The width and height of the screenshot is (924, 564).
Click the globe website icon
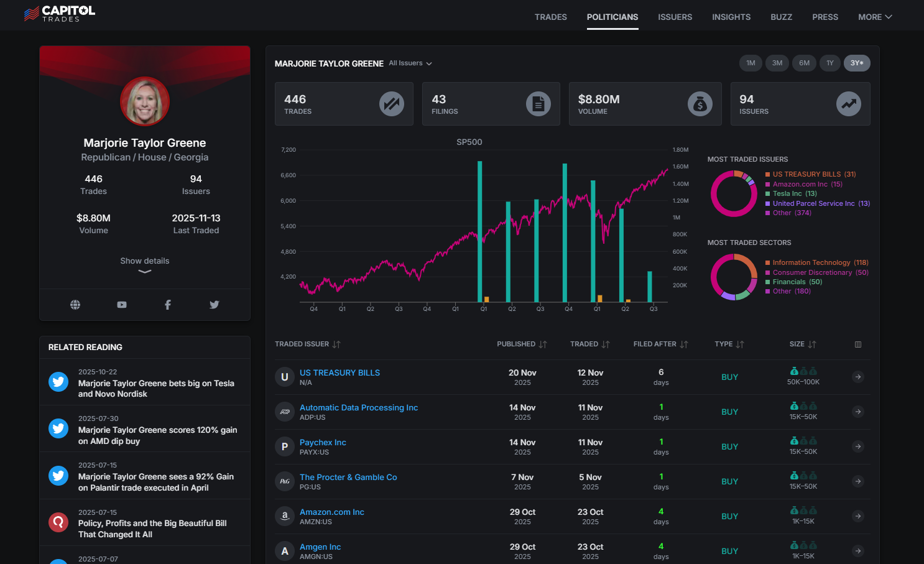click(x=75, y=305)
